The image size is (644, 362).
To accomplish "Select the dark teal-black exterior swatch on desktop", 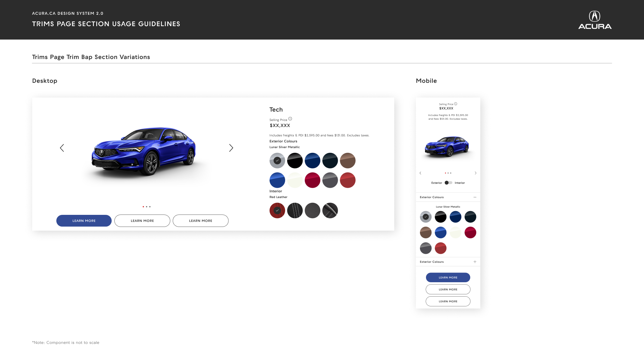I will 330,161.
